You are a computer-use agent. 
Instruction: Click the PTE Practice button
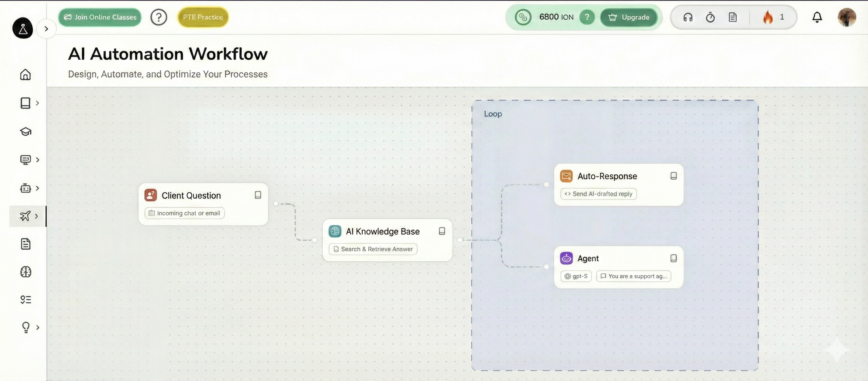coord(203,17)
